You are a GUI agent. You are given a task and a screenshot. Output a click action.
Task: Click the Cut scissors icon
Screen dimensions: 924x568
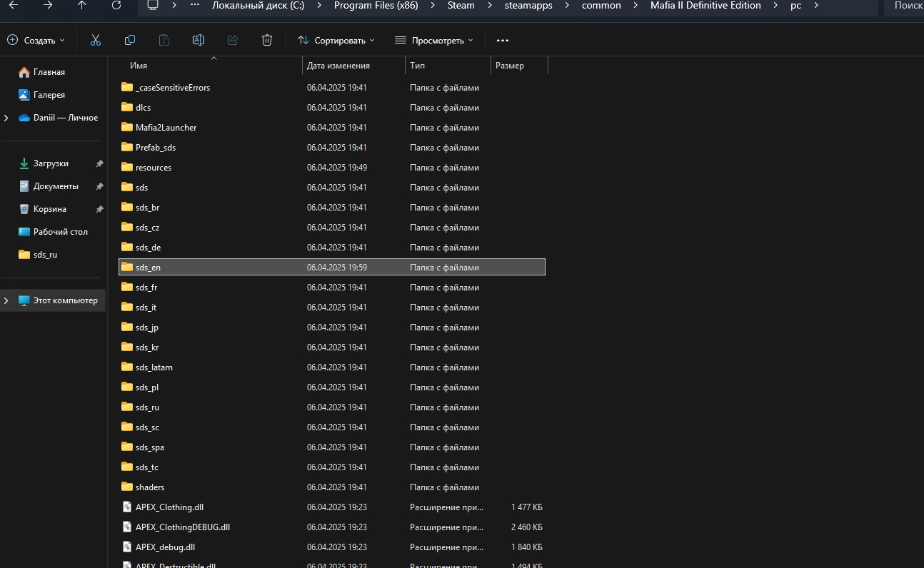tap(96, 40)
